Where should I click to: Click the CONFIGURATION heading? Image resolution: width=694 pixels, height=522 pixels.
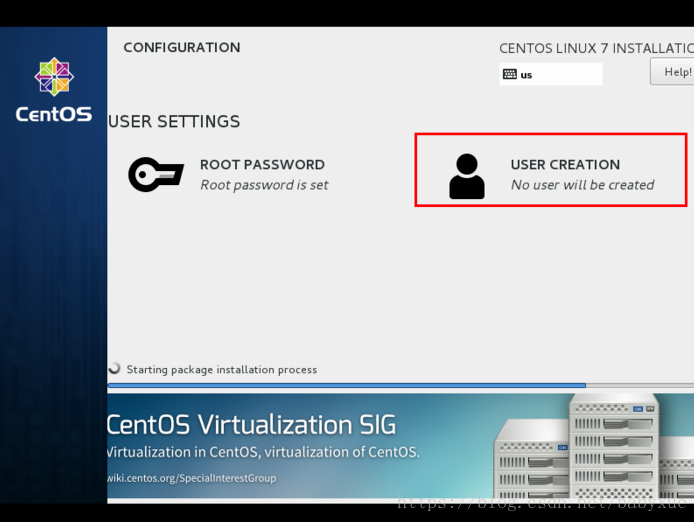(182, 47)
